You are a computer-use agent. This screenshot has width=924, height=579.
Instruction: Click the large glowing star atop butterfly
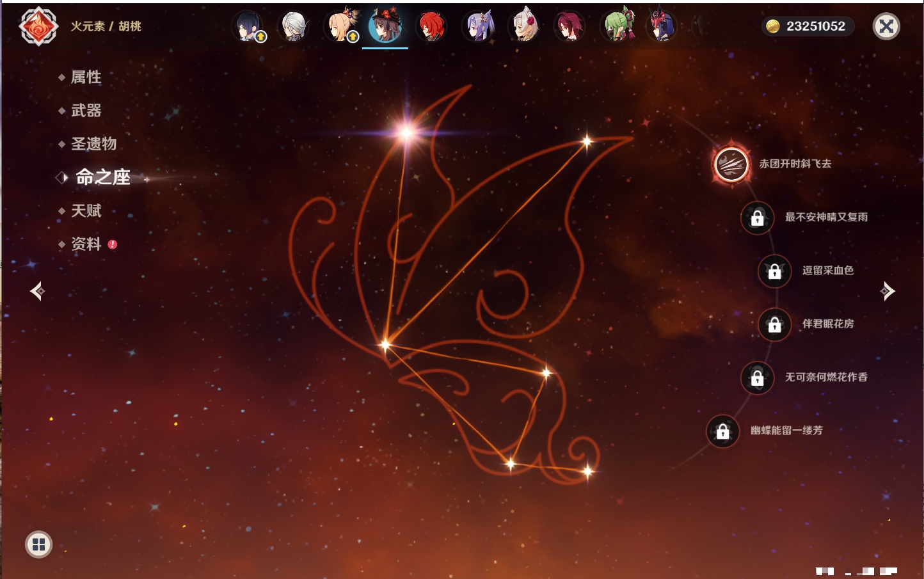click(x=406, y=132)
